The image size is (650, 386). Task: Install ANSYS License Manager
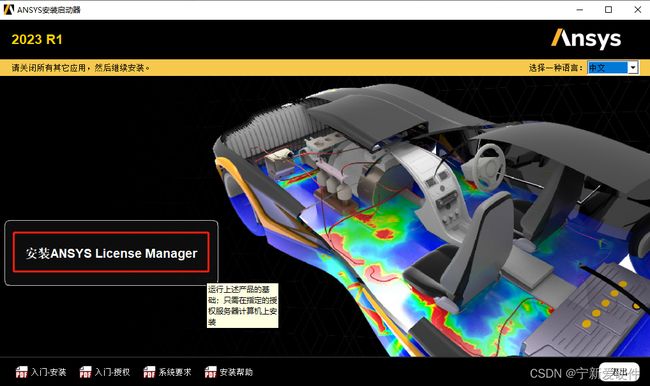[x=111, y=252]
